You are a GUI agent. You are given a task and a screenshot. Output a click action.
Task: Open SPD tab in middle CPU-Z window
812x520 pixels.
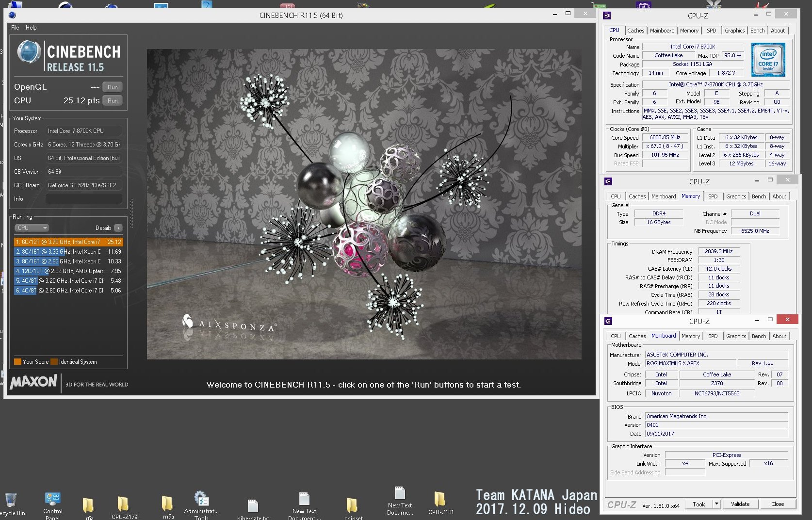[x=713, y=196]
